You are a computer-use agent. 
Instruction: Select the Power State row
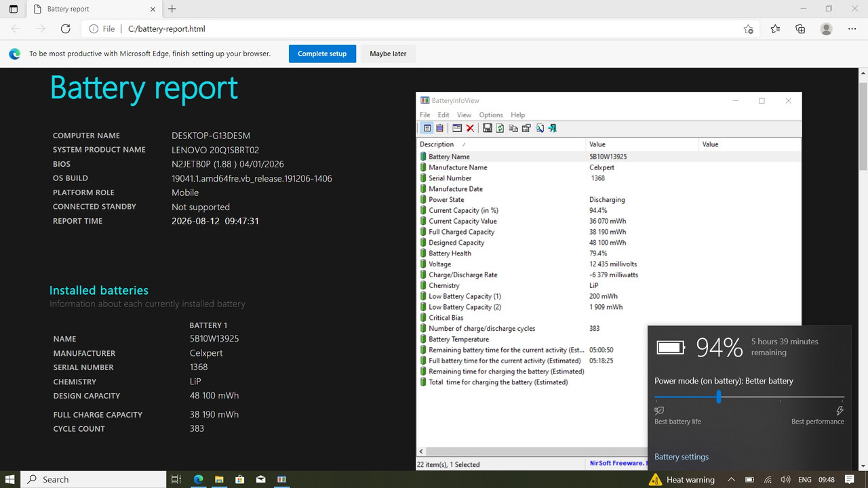click(609, 200)
